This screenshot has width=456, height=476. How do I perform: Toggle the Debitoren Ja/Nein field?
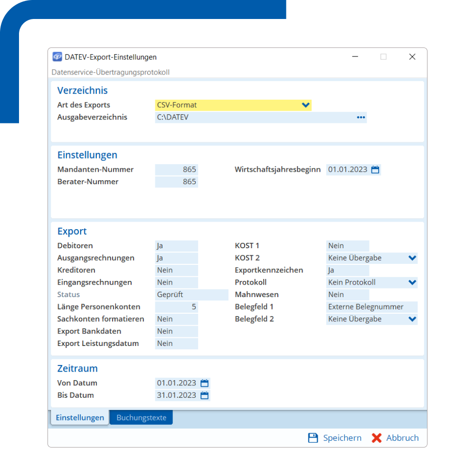pyautogui.click(x=176, y=246)
